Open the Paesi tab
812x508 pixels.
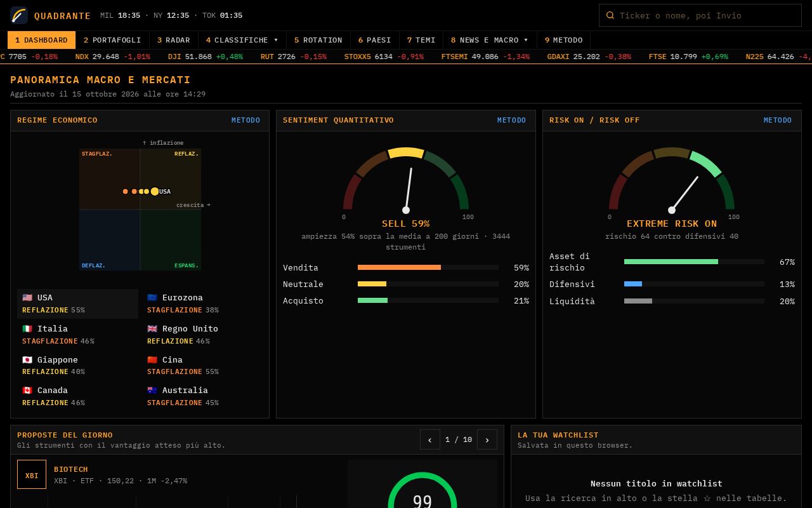coord(375,40)
